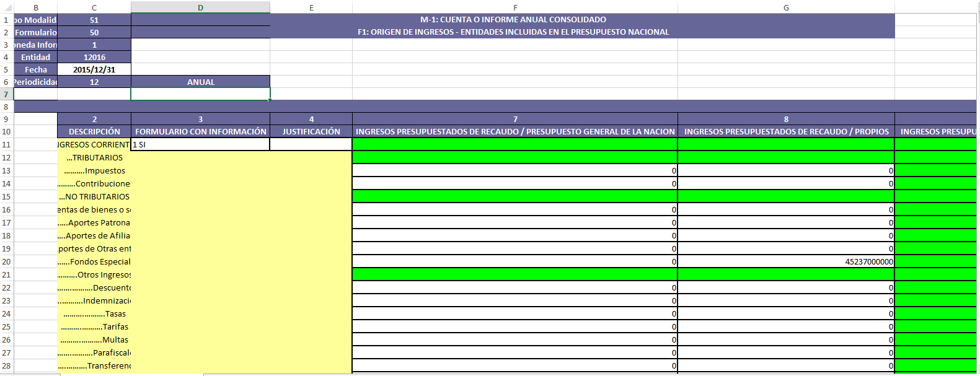Click the ANUAL cell

coord(200,82)
